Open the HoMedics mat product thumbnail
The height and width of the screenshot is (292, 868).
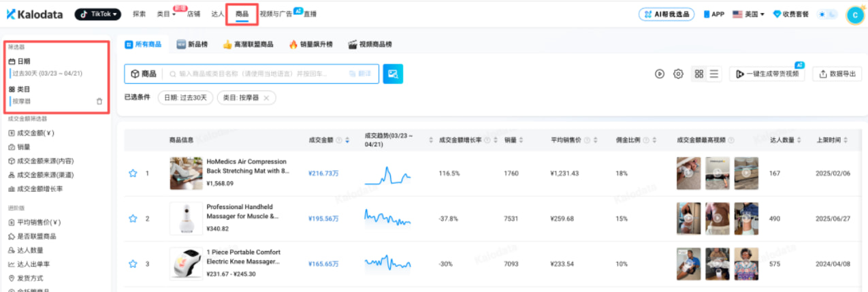[x=186, y=173]
